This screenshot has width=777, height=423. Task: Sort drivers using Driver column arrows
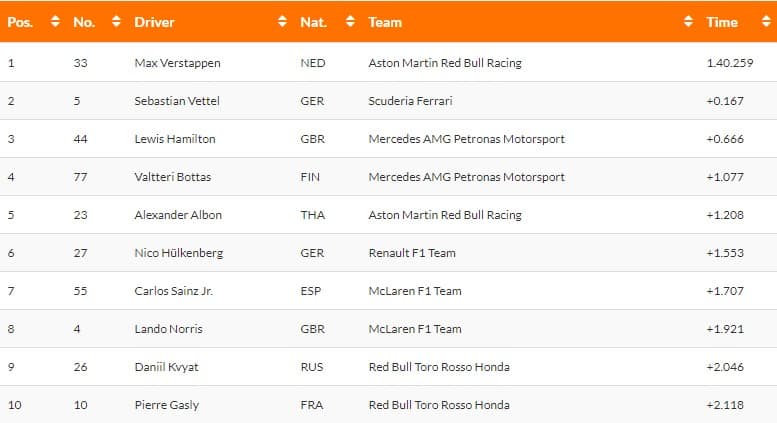click(282, 21)
